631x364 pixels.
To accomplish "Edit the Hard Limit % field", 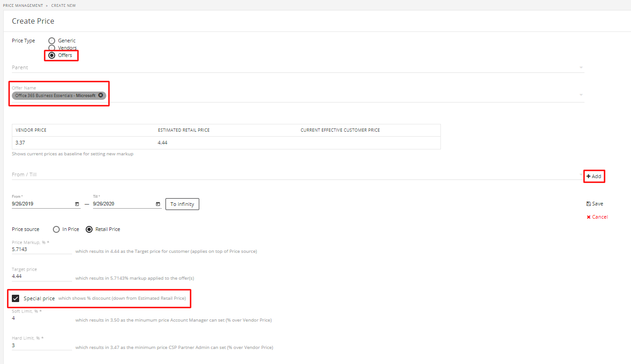I will point(41,345).
